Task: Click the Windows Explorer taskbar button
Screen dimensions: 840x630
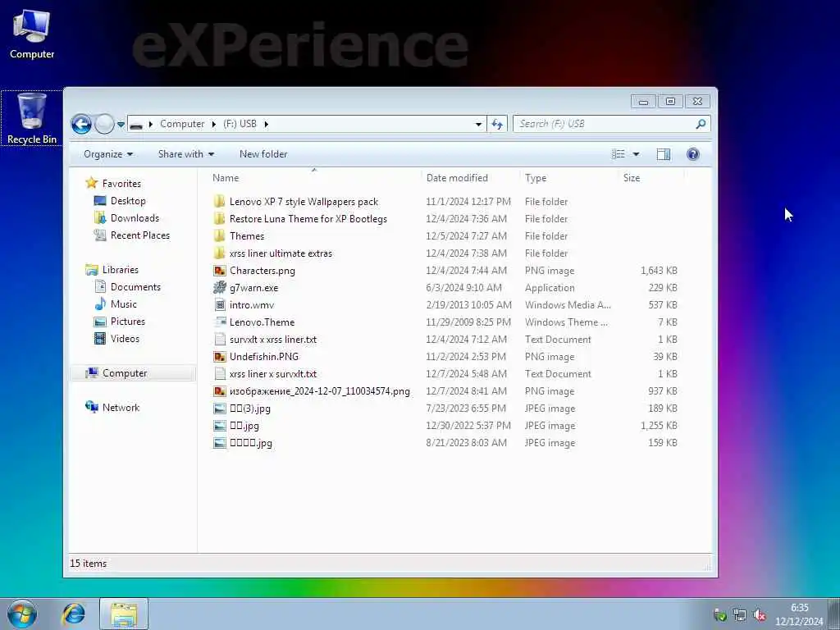Action: tap(124, 614)
